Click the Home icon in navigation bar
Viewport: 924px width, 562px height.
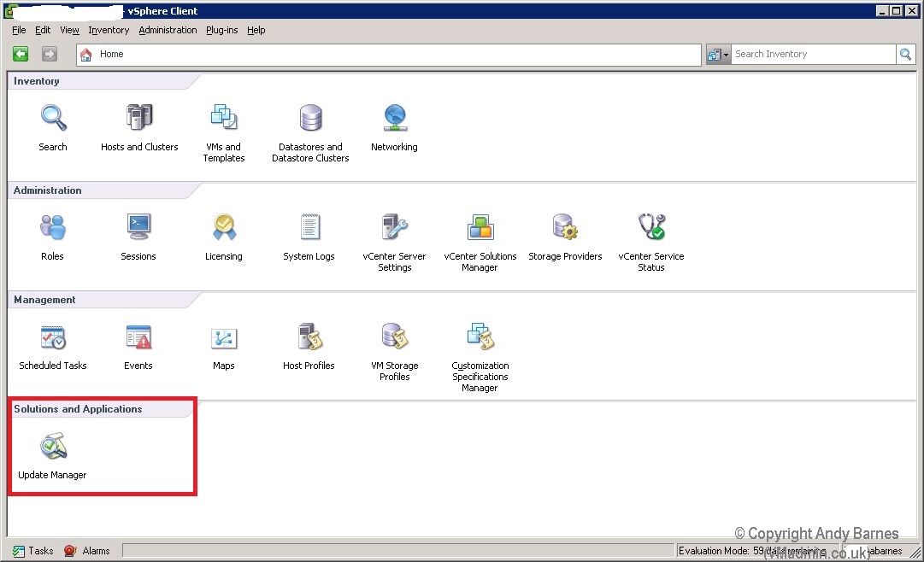coord(86,55)
